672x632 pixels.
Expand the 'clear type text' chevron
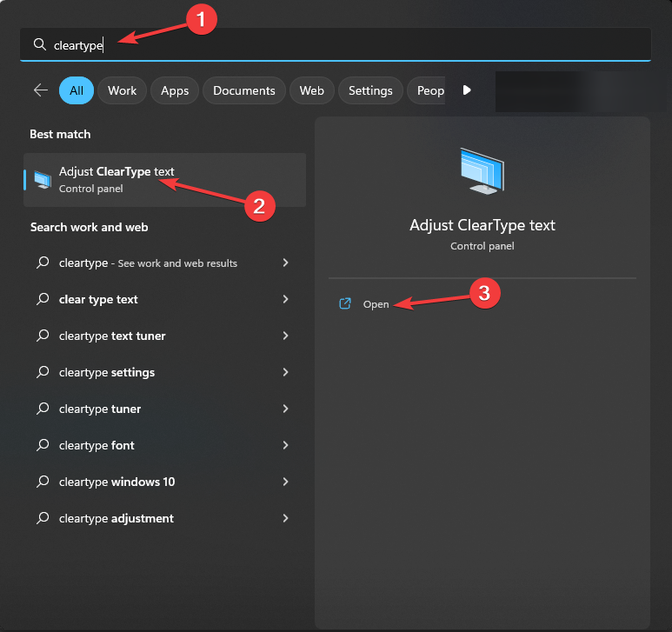[x=285, y=299]
